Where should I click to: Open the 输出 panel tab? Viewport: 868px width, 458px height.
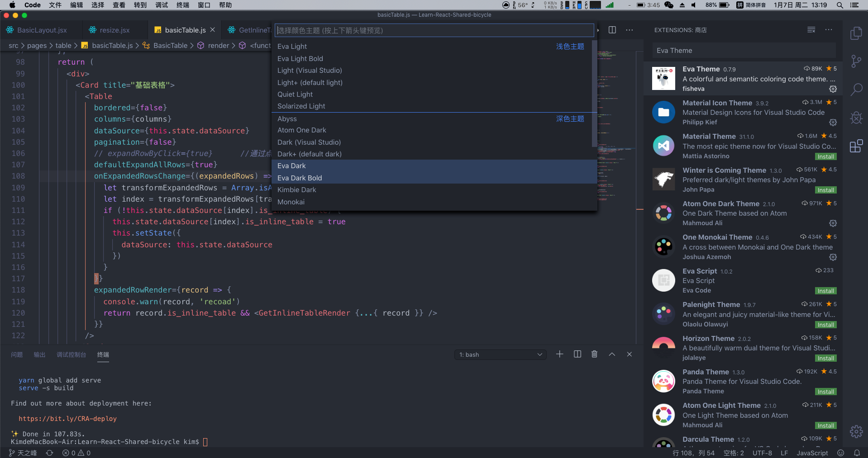pos(39,354)
